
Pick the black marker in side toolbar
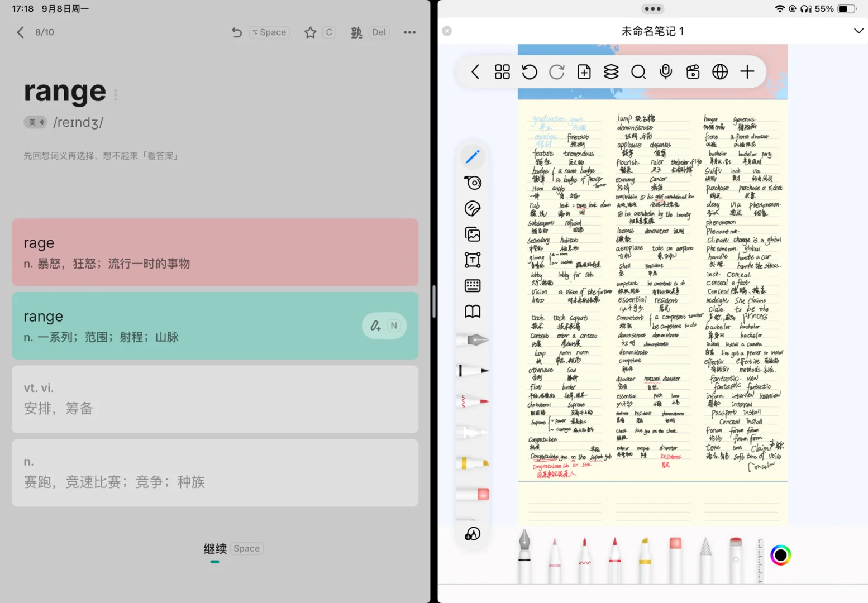[473, 371]
